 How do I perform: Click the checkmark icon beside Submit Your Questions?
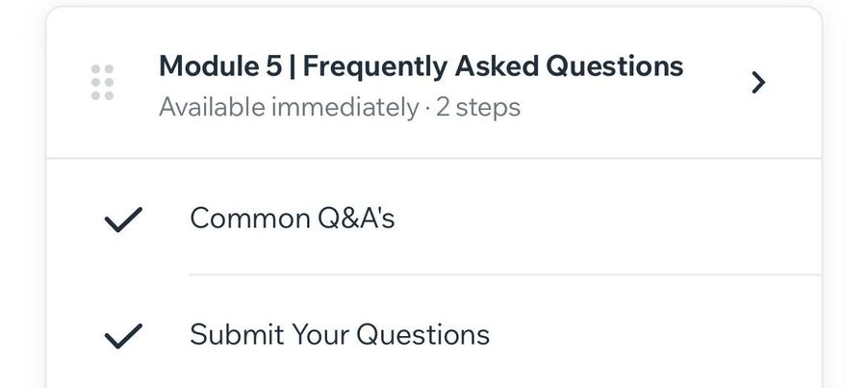coord(123,336)
